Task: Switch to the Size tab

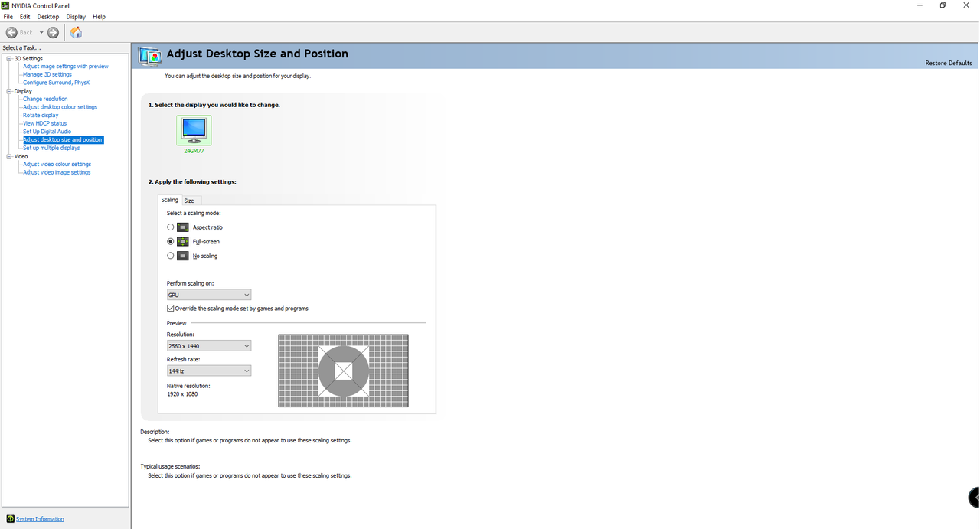Action: [189, 201]
